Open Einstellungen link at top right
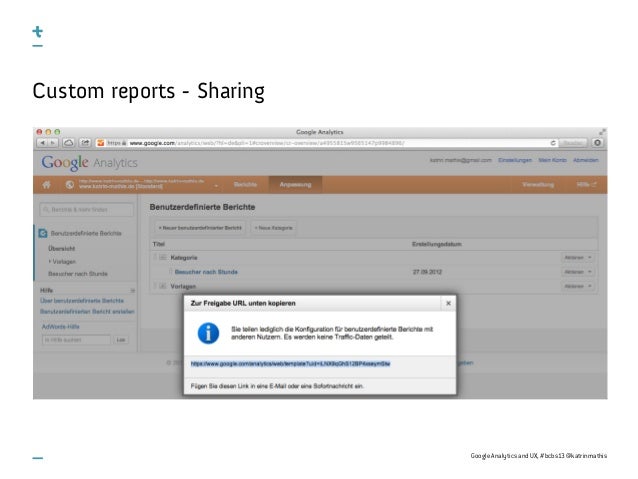The width and height of the screenshot is (638, 479). pos(515,160)
